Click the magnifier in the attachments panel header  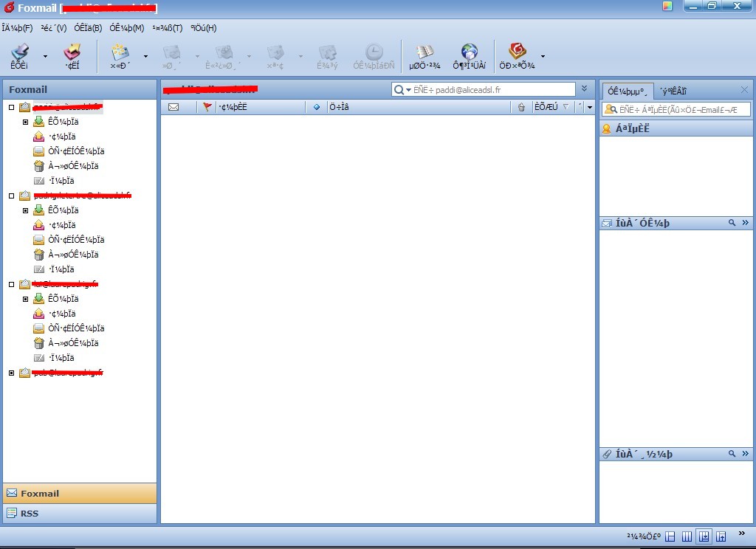point(732,454)
